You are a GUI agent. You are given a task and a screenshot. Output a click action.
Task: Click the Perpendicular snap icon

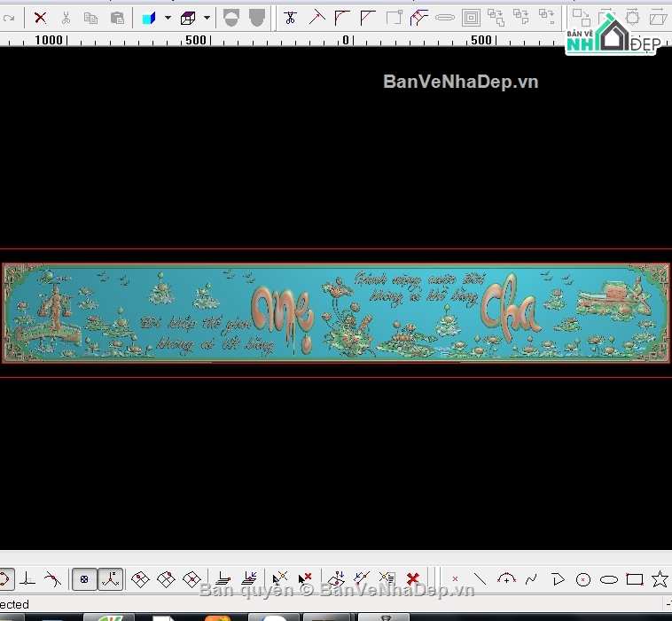click(x=27, y=579)
